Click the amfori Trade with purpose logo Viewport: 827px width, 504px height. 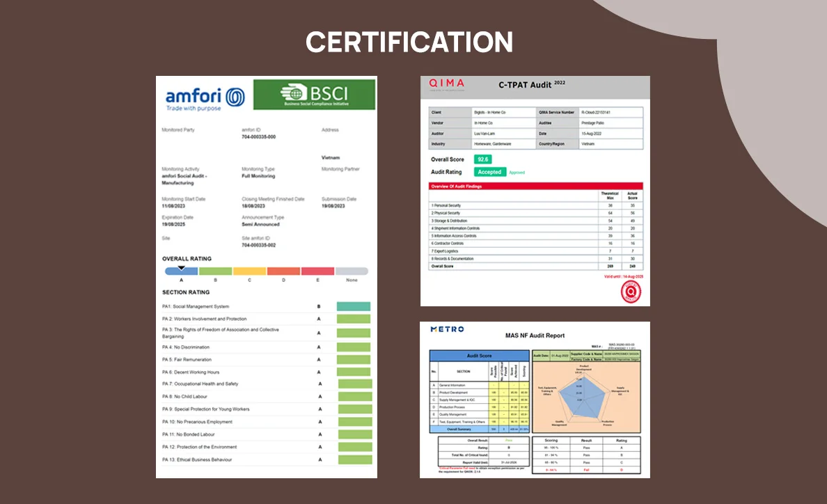(205, 99)
